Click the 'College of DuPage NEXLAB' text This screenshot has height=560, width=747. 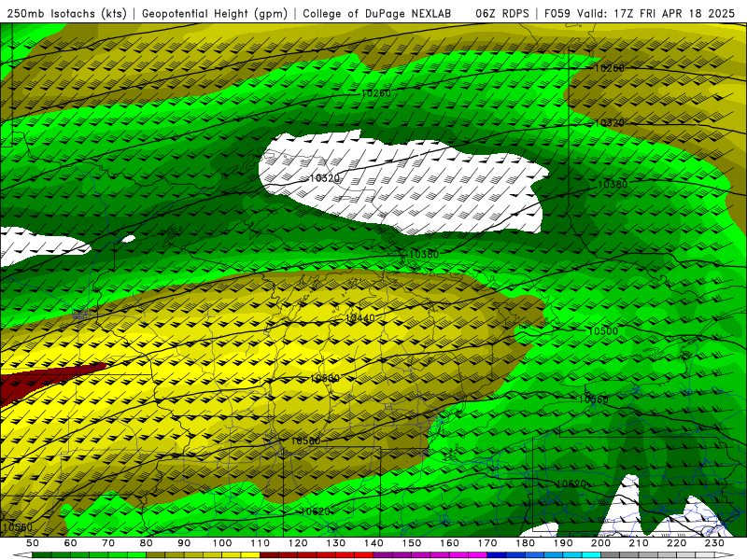(x=377, y=13)
